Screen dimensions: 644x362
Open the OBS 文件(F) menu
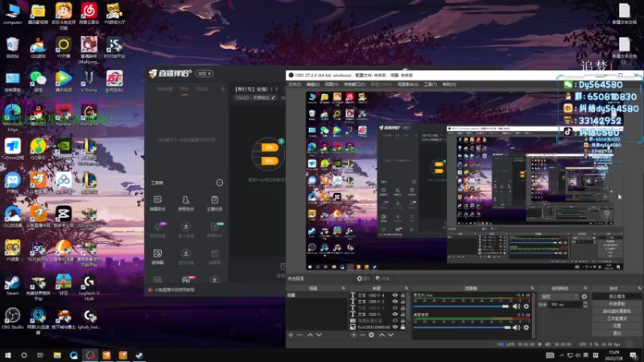pos(295,84)
